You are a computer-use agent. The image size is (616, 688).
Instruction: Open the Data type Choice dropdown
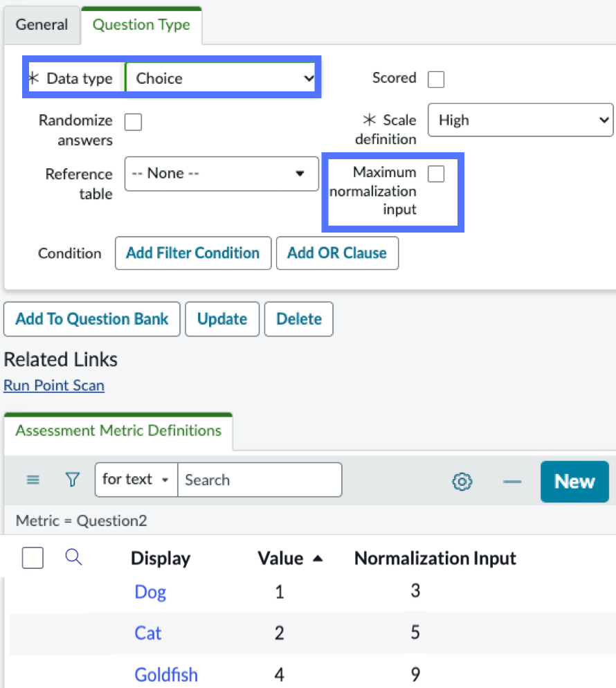[221, 78]
